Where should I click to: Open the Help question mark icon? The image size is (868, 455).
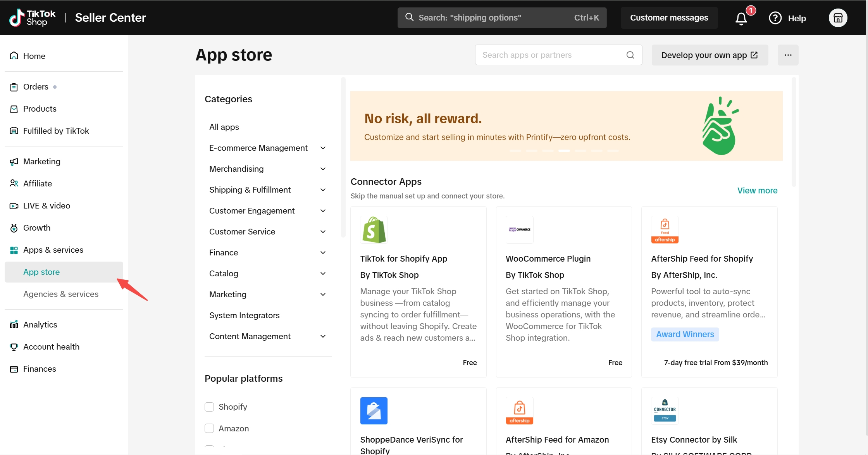coord(775,18)
